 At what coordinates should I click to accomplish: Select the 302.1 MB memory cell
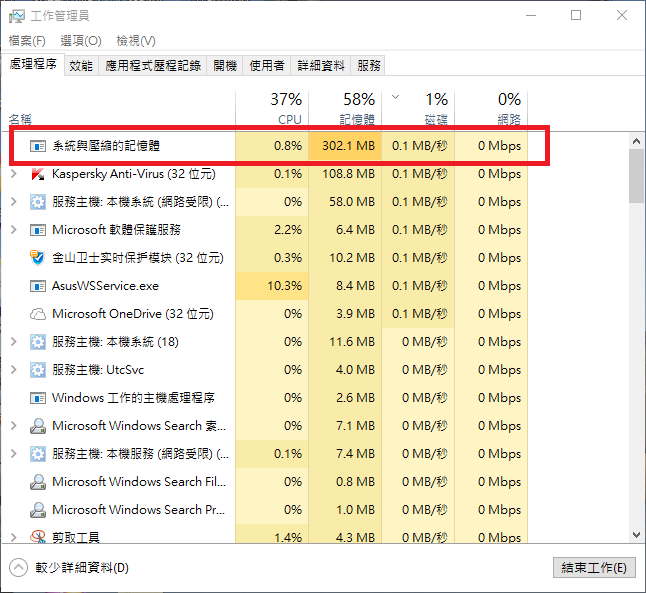pos(345,146)
